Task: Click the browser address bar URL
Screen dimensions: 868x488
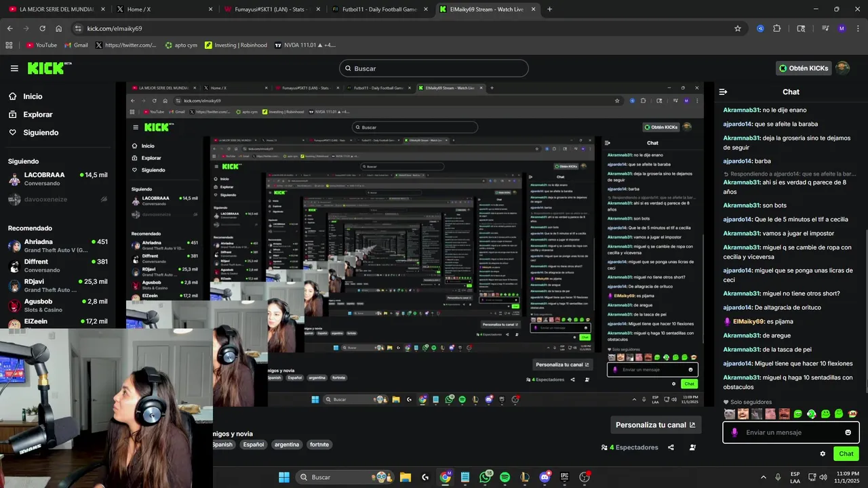Action: tap(115, 28)
